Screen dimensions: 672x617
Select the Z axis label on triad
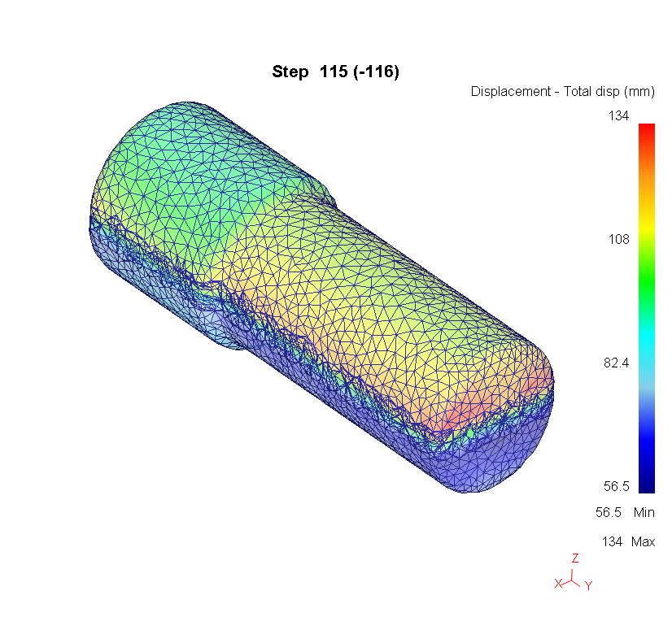[574, 558]
